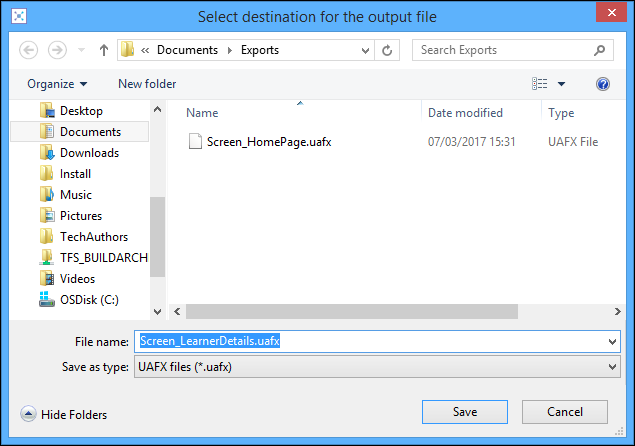Open Downloads in the navigation pane
The width and height of the screenshot is (635, 446).
pyautogui.click(x=89, y=153)
